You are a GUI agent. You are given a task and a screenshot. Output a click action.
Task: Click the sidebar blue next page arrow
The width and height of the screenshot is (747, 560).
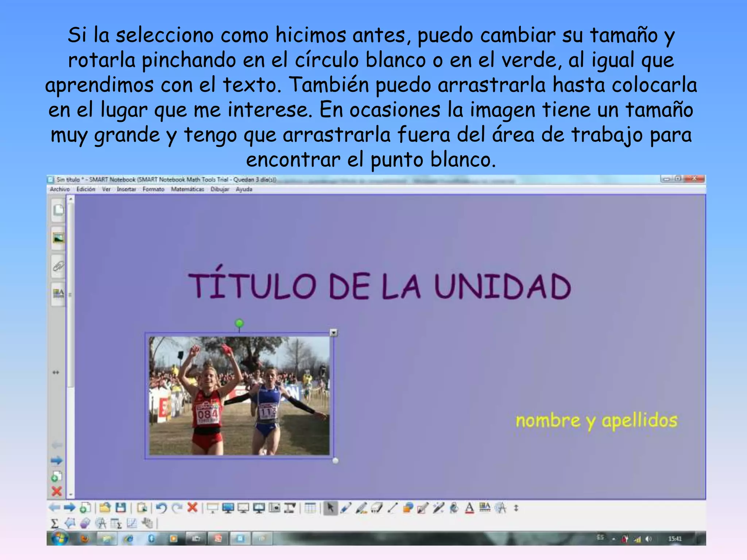[x=57, y=460]
